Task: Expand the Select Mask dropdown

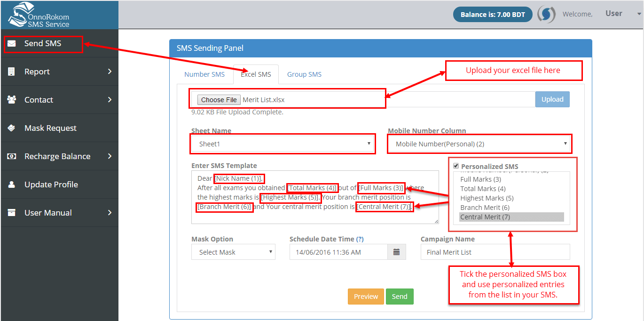Action: click(x=233, y=252)
